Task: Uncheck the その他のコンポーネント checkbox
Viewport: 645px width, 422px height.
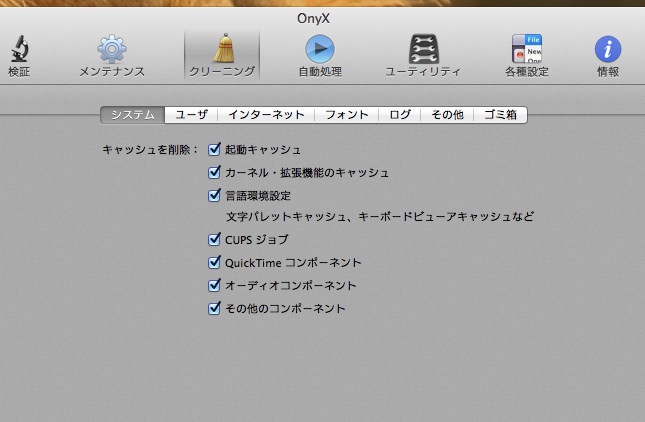Action: coord(214,308)
